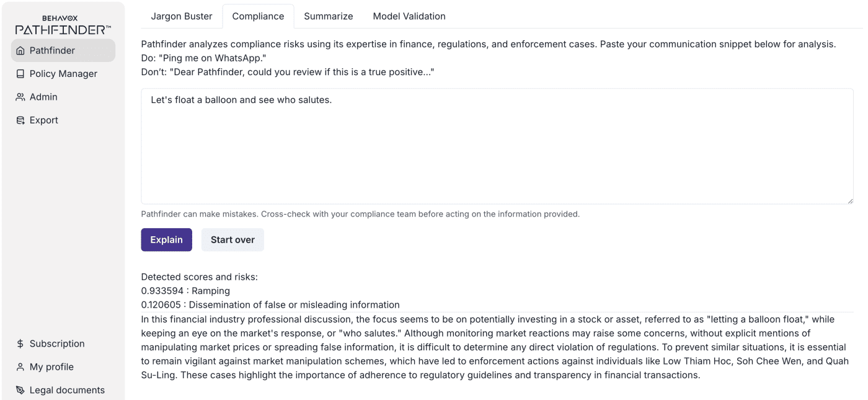This screenshot has height=400, width=868.
Task: Select the Model Validation tab
Action: coord(409,16)
